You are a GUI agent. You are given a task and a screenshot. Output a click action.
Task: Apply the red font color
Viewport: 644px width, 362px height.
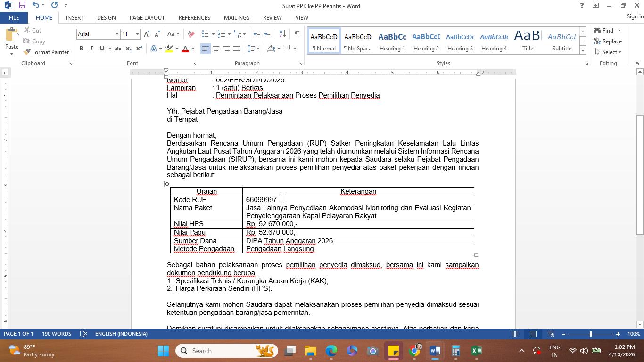[x=185, y=49]
